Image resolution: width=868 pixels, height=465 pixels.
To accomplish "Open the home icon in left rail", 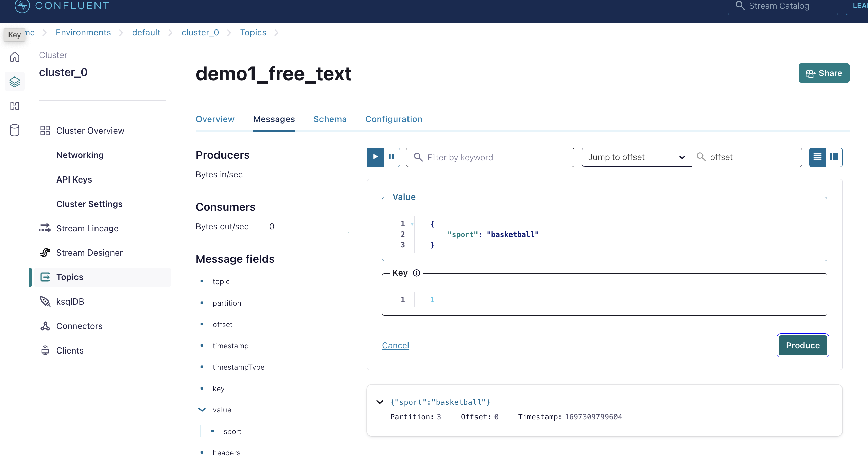I will point(15,57).
